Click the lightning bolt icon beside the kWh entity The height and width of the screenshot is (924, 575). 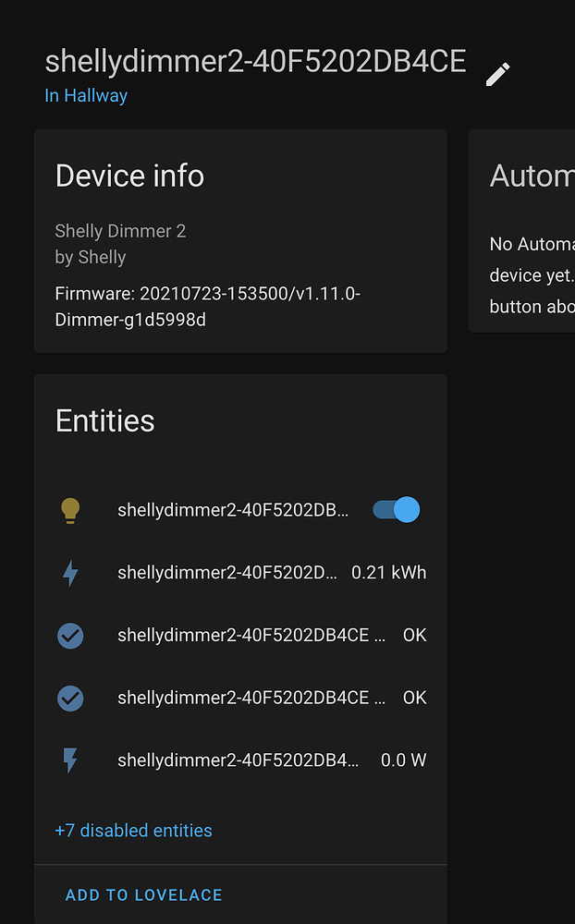click(69, 572)
